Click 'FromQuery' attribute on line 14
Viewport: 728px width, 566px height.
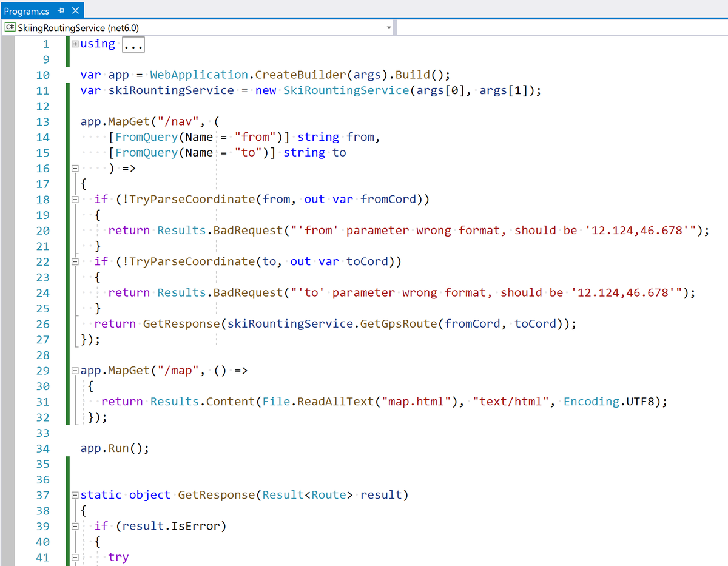coord(146,137)
